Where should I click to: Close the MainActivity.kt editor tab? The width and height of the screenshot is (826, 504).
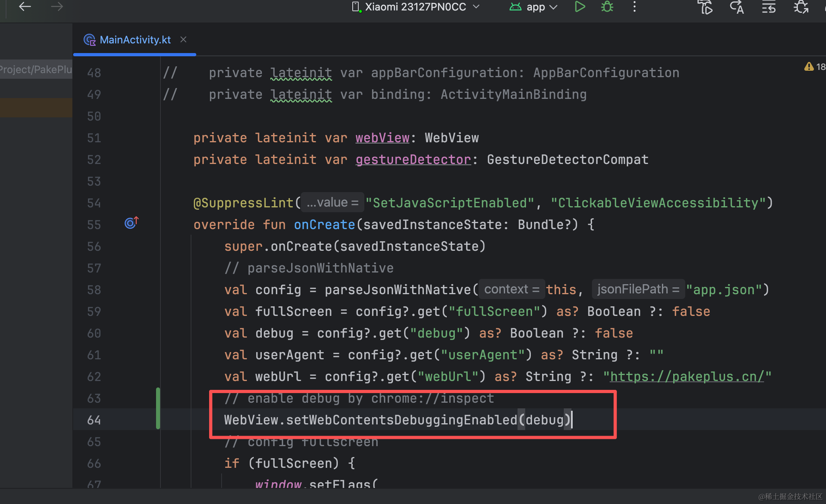[183, 39]
